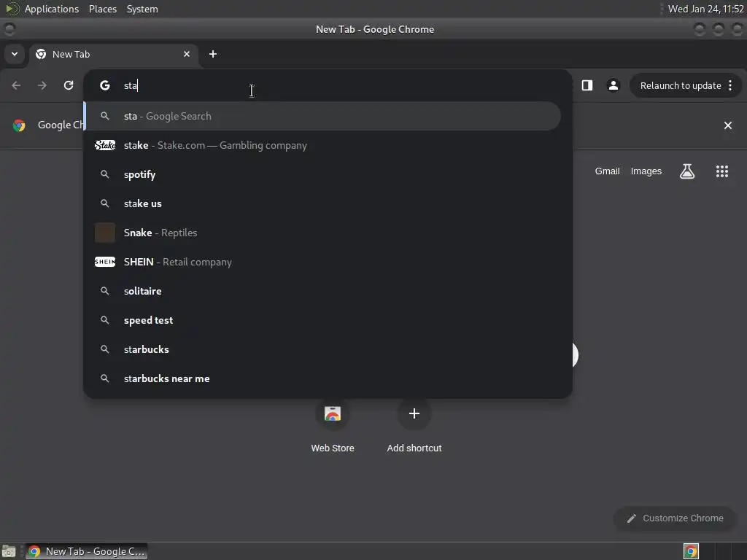Screen dimensions: 747x560
Task: Click the Stake logo suggestion icon
Action: (x=105, y=145)
